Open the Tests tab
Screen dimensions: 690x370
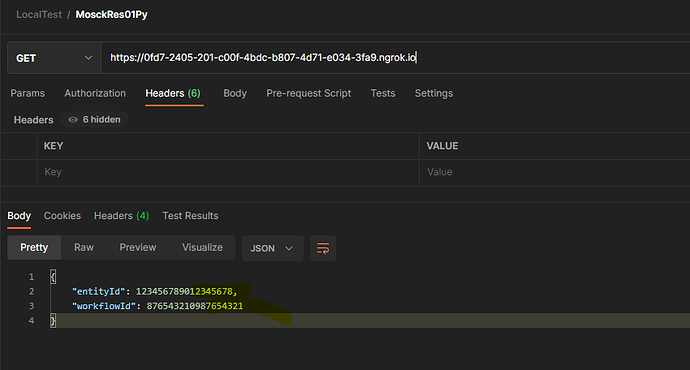click(383, 93)
